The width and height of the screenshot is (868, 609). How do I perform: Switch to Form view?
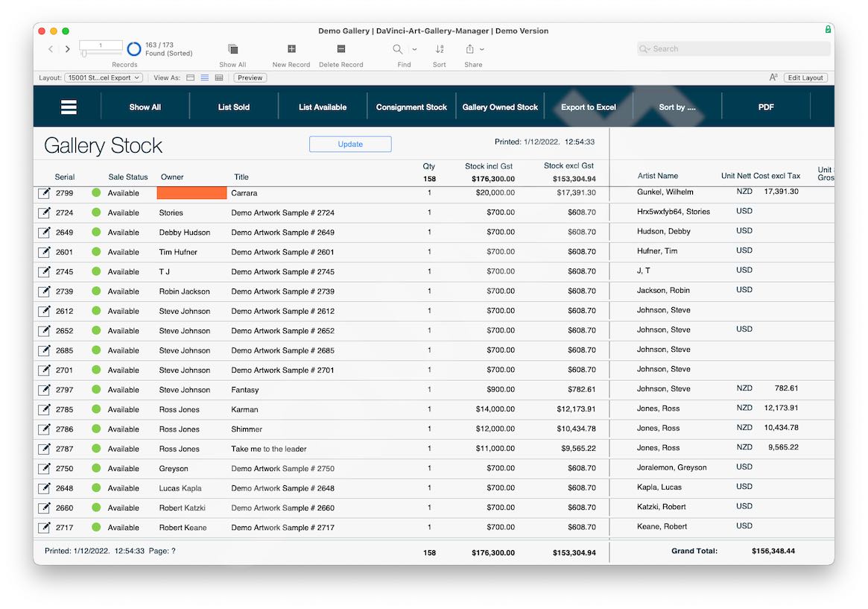(190, 78)
